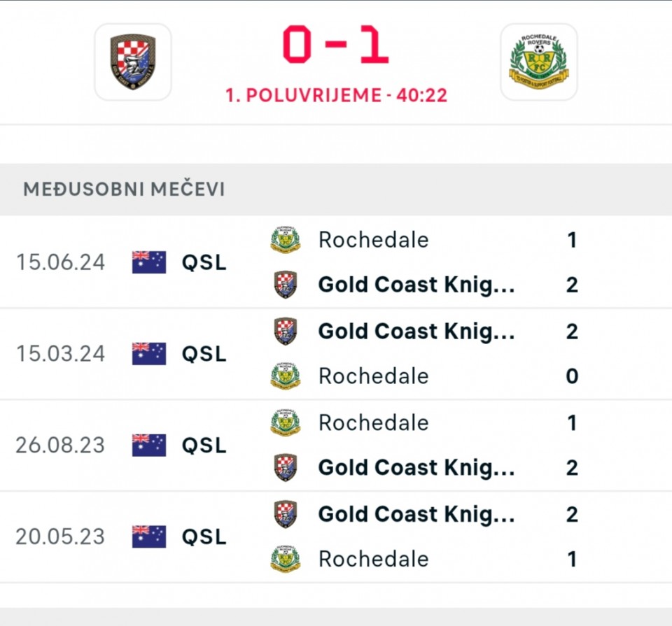Open the QSL league link for 15.06.24
The width and height of the screenshot is (672, 626).
click(204, 262)
